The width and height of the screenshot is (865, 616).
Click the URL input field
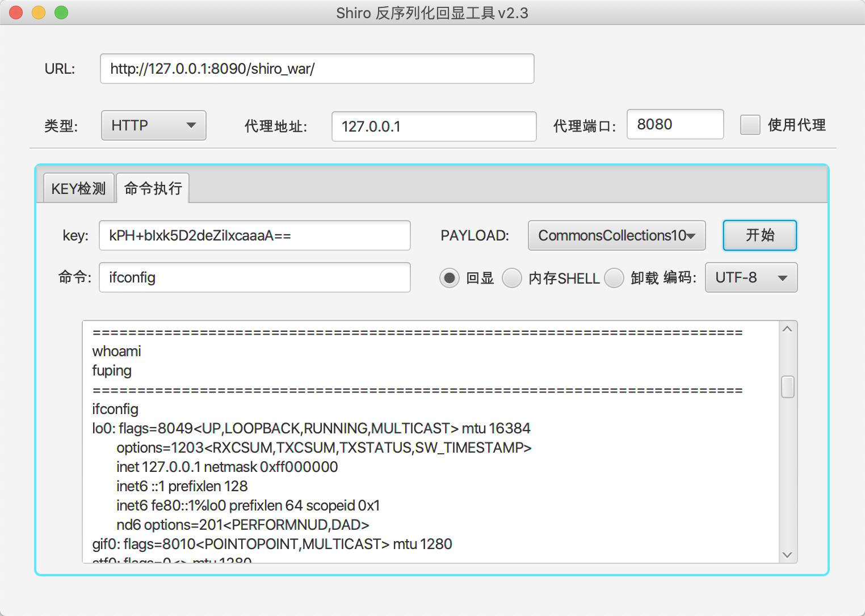[317, 69]
